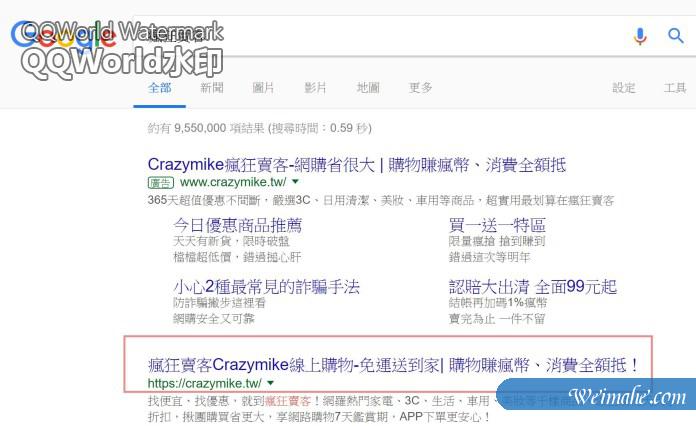The width and height of the screenshot is (696, 426).
Task: Click the 廣告 ad label badge
Action: click(x=161, y=182)
